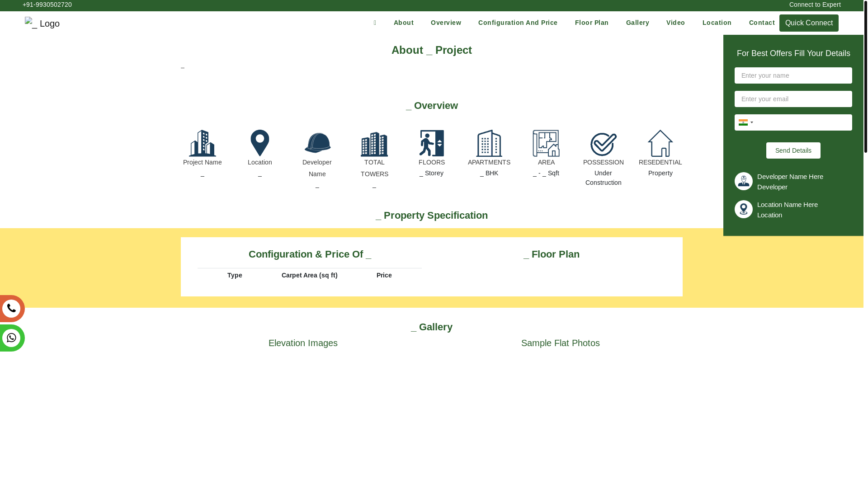Screen dimensions: 868x488
Task: Click the For Best Offers form heading
Action: pos(793,53)
